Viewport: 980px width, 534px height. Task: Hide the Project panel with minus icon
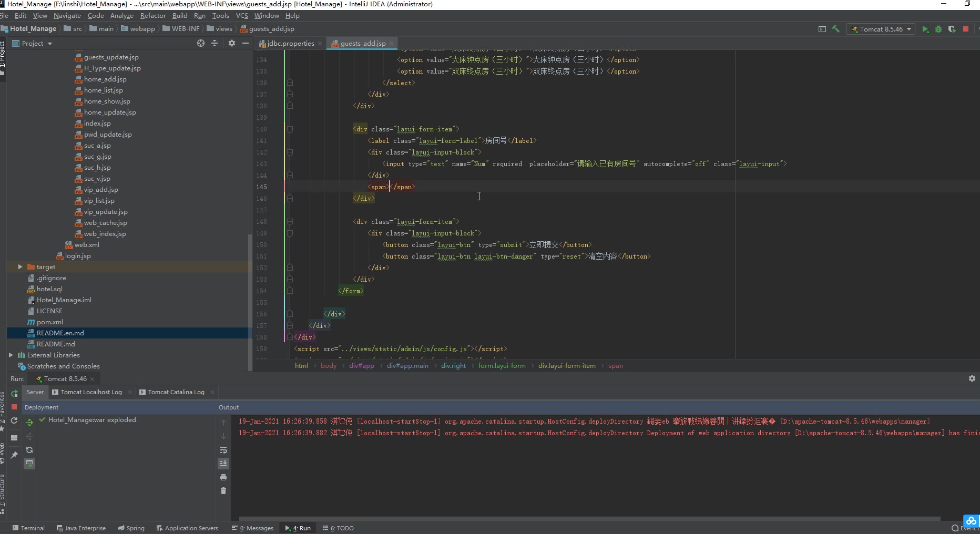coord(246,44)
